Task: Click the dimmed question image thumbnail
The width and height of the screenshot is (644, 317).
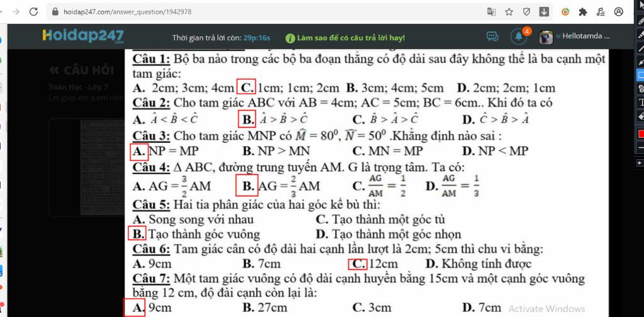Action: tap(103, 167)
